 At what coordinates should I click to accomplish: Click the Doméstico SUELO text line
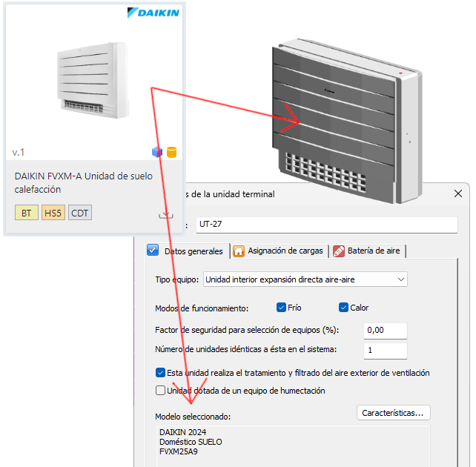tap(191, 442)
